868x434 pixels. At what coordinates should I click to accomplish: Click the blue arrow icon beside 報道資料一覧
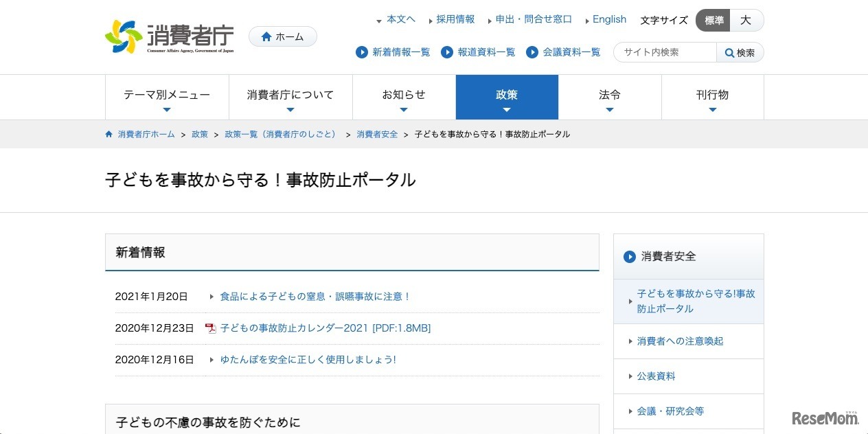[447, 52]
